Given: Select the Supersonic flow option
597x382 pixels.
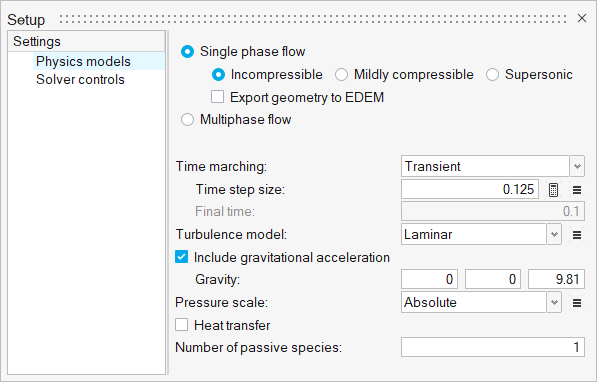Looking at the screenshot, I should (x=492, y=75).
